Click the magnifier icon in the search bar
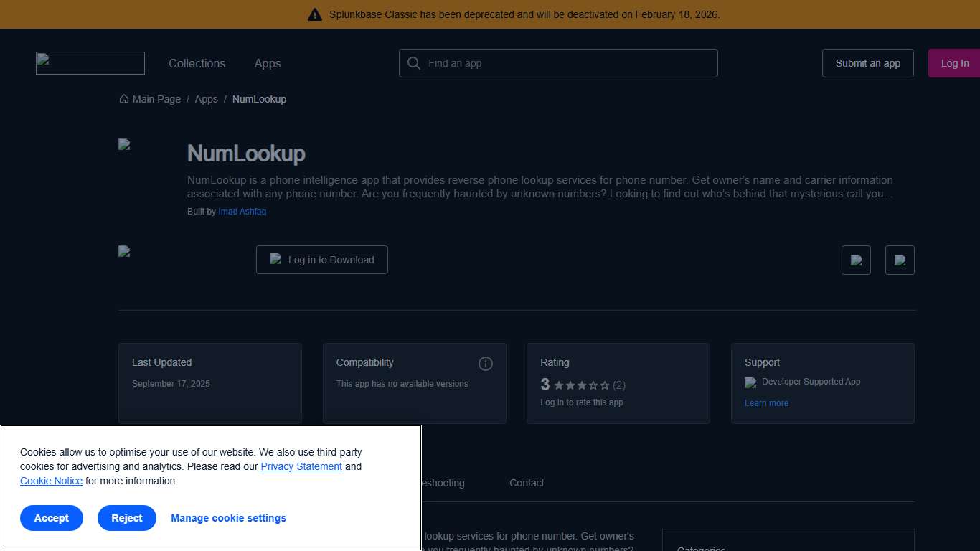Viewport: 980px width, 551px height. (x=414, y=63)
